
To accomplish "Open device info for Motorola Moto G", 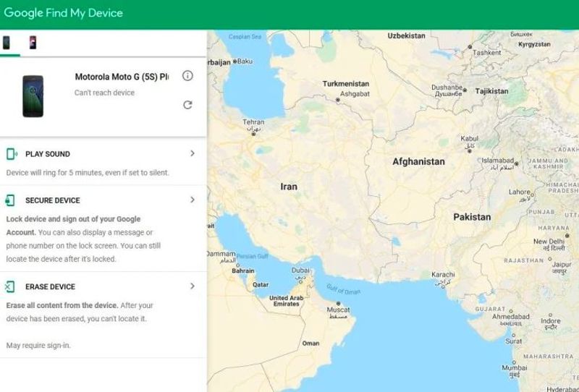I will (187, 76).
